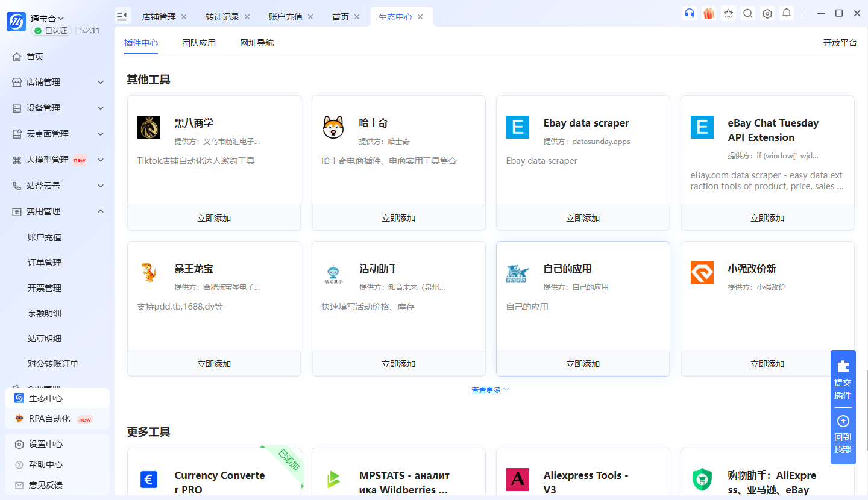Click the sidebar collapse icon
This screenshot has height=500, width=868.
click(x=122, y=16)
